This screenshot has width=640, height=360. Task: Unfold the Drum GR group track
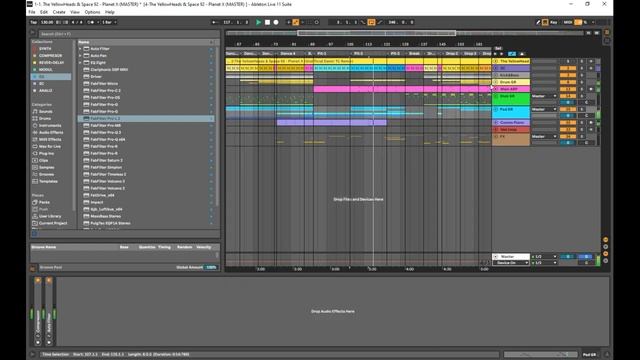pyautogui.click(x=496, y=82)
